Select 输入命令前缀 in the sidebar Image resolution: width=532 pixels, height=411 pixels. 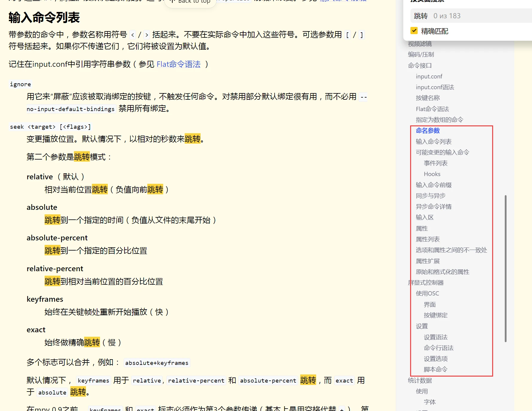[x=433, y=185]
